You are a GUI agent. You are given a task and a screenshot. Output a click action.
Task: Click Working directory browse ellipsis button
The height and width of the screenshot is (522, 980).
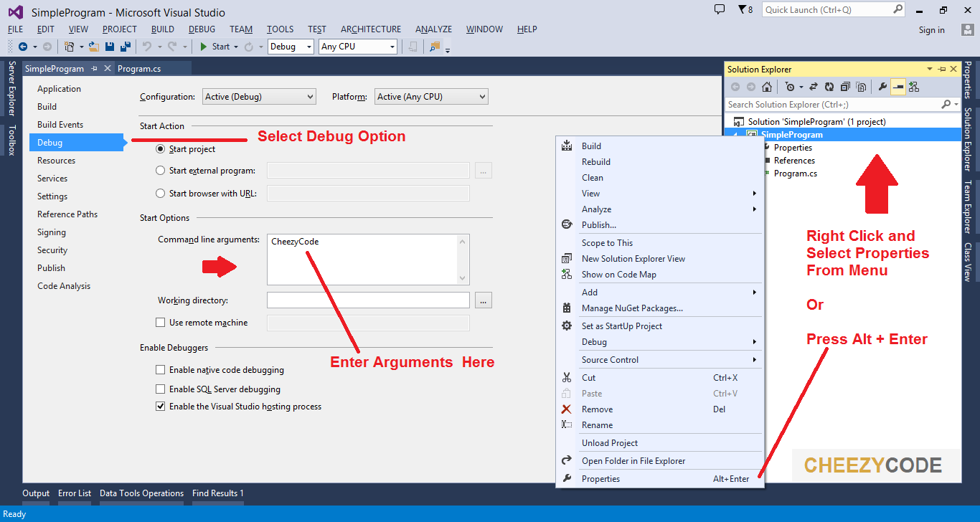coord(483,300)
